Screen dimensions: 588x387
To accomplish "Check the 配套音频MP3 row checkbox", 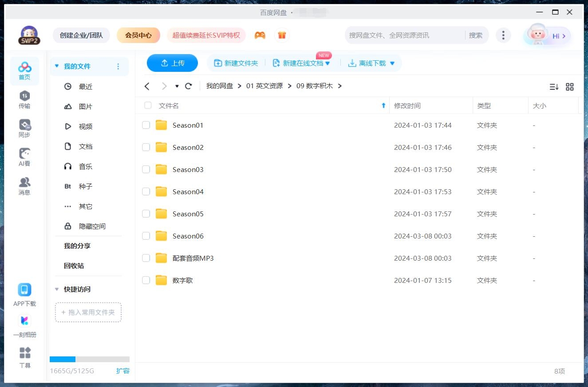I will pyautogui.click(x=146, y=258).
